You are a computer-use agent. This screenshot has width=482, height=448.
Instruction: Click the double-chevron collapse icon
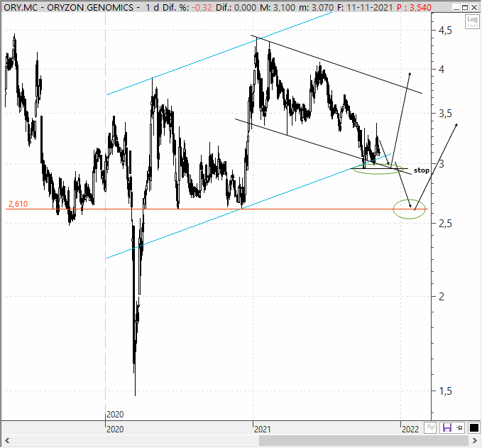430,427
